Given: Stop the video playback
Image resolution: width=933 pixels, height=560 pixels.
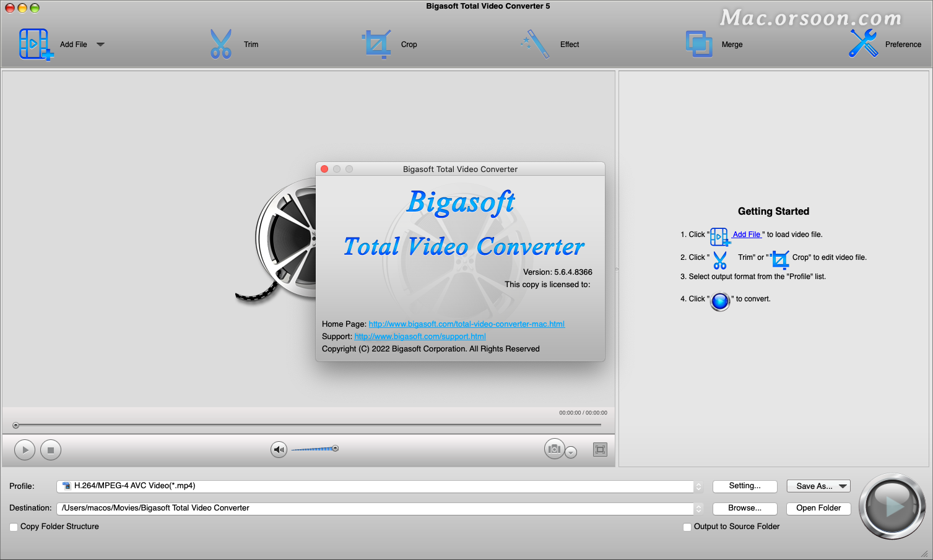Looking at the screenshot, I should pos(51,450).
